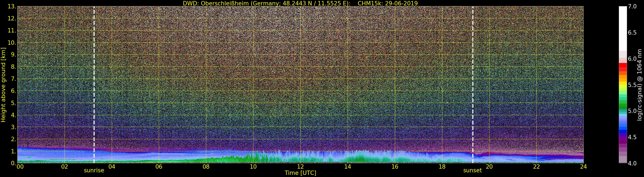
Task: Click the '7.0' value on the colorbar scale
Action: pos(632,6)
